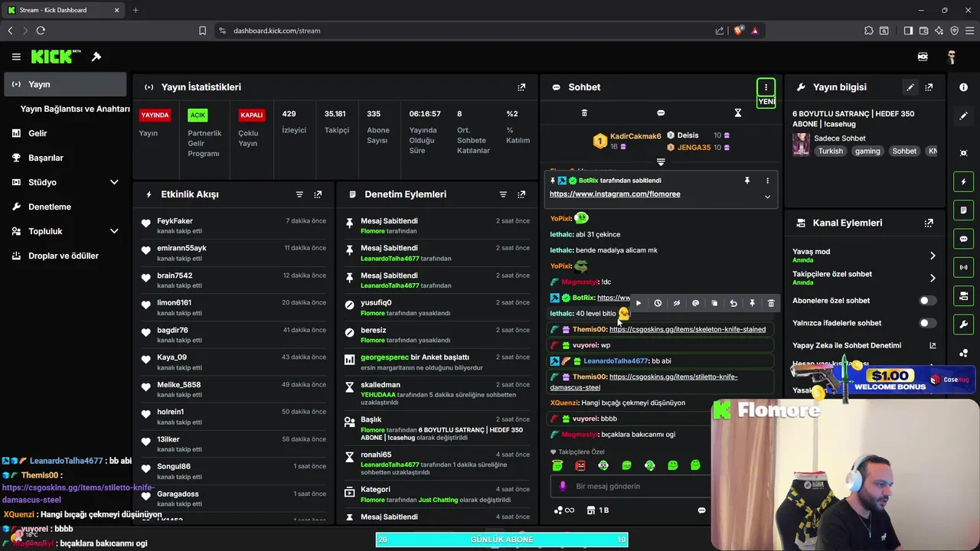Click the lightning bolt icon in right sidebar
The height and width of the screenshot is (551, 980).
pyautogui.click(x=964, y=182)
